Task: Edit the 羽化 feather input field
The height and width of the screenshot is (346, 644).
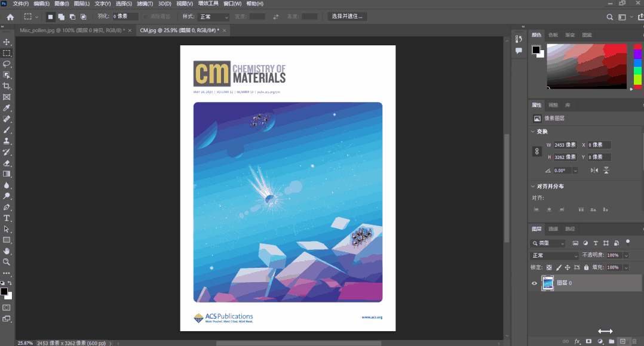Action: (x=125, y=16)
